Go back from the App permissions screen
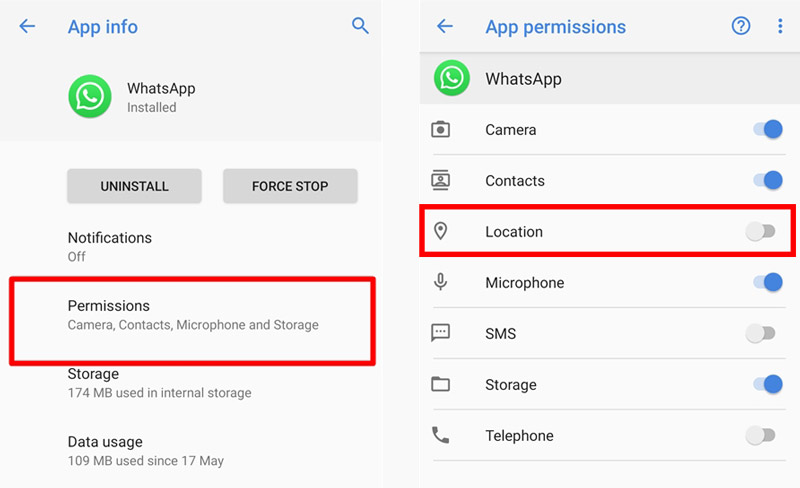The height and width of the screenshot is (488, 800). point(445,26)
